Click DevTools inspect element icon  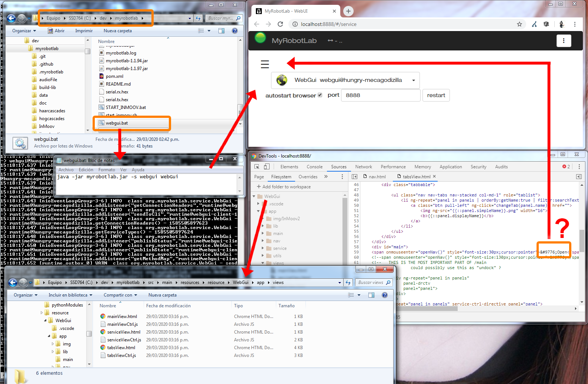257,167
